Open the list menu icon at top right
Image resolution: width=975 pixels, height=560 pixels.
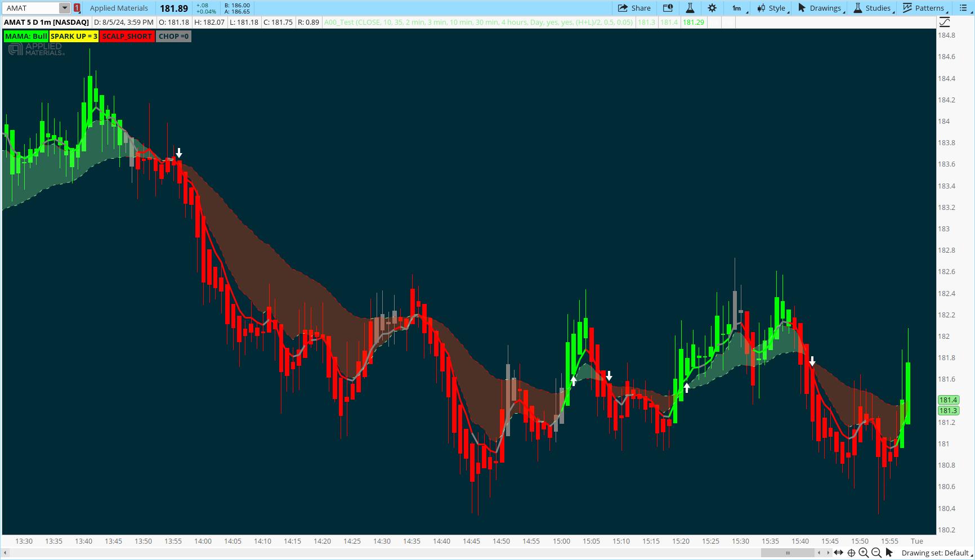(x=964, y=8)
